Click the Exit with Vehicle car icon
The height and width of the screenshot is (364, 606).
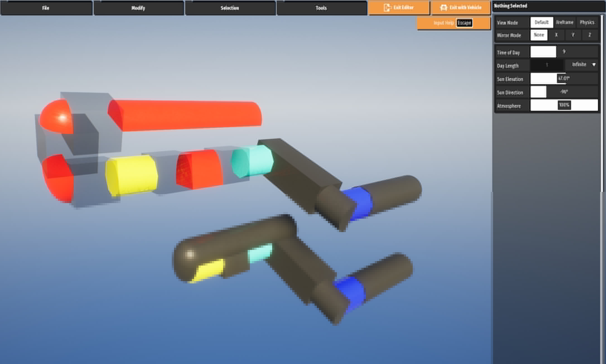[x=443, y=8]
